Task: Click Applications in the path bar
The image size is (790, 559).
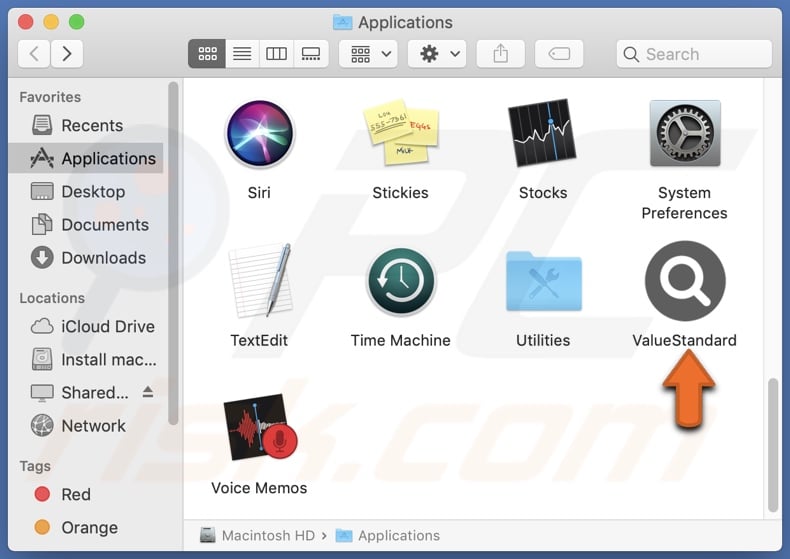Action: point(387,535)
